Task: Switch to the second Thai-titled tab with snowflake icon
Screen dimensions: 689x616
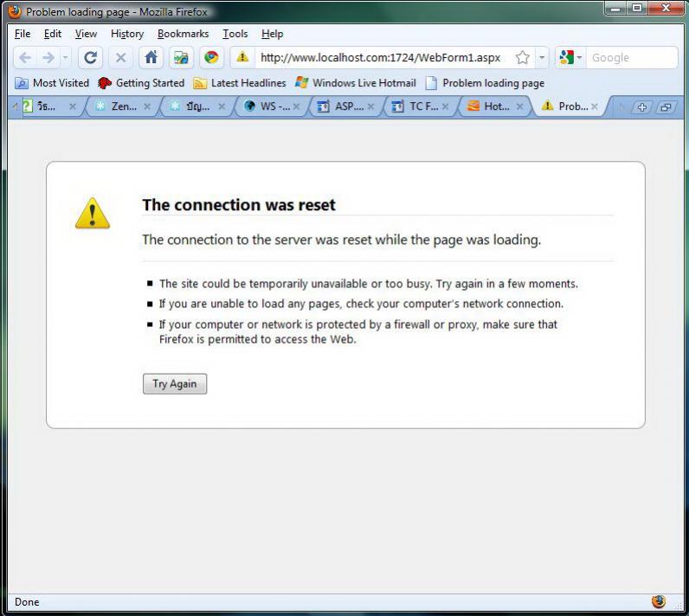Action: pyautogui.click(x=193, y=106)
